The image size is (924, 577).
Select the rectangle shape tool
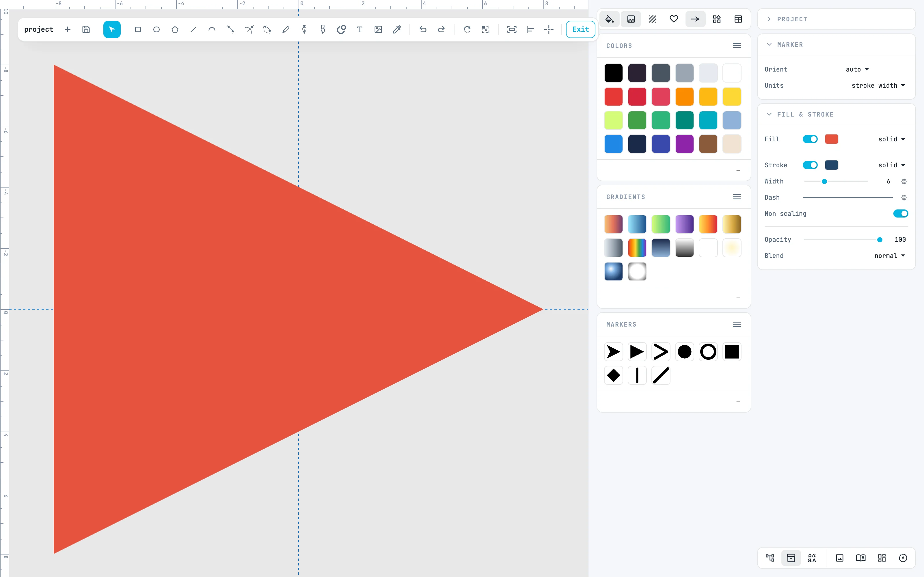(x=138, y=29)
